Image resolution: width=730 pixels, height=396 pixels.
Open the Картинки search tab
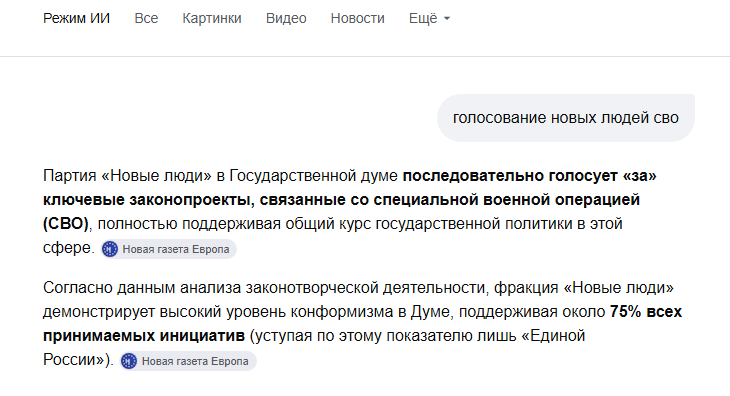(x=212, y=19)
